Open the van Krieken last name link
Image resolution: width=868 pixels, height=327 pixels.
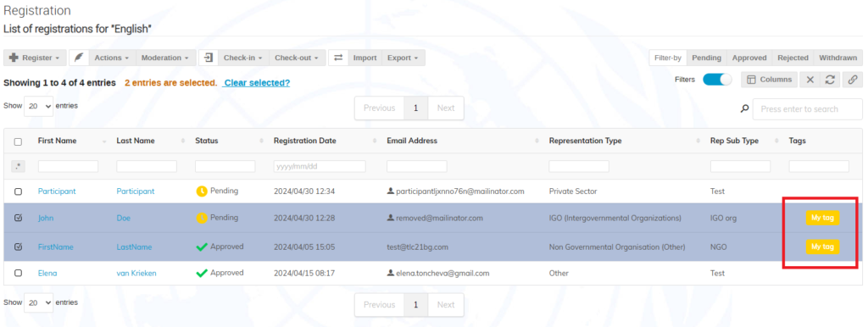[x=136, y=274]
